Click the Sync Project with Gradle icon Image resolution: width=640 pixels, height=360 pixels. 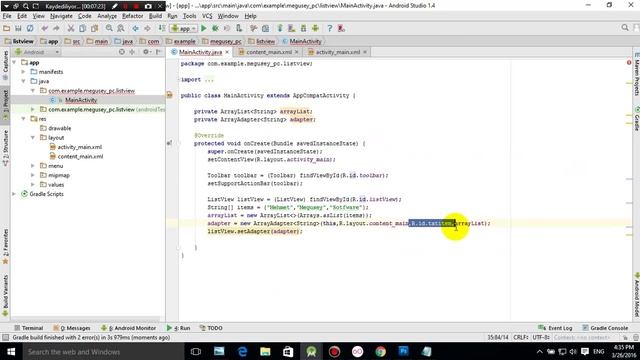point(280,28)
